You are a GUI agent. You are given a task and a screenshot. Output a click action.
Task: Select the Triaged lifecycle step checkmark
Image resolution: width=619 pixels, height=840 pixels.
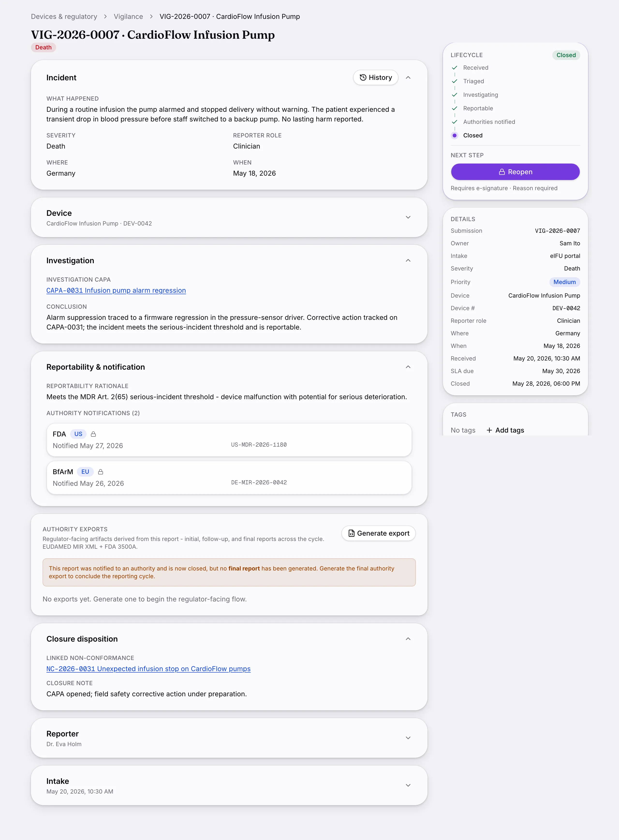[455, 81]
